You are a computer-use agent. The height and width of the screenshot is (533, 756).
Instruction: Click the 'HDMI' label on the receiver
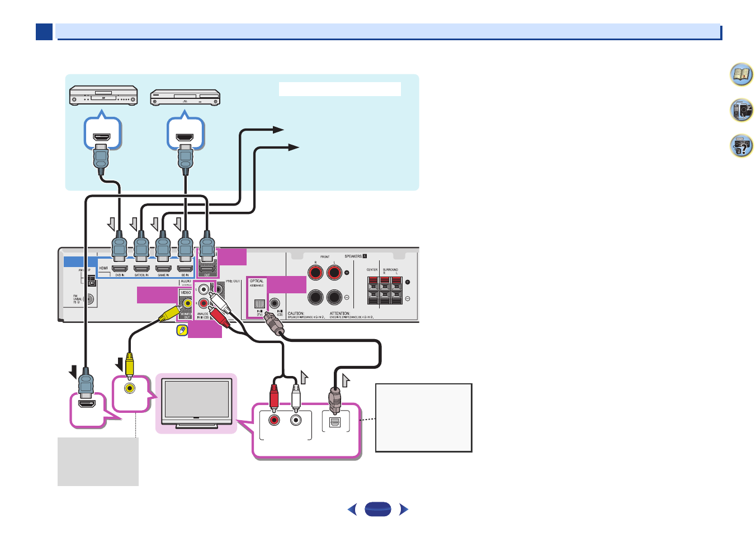pos(103,268)
